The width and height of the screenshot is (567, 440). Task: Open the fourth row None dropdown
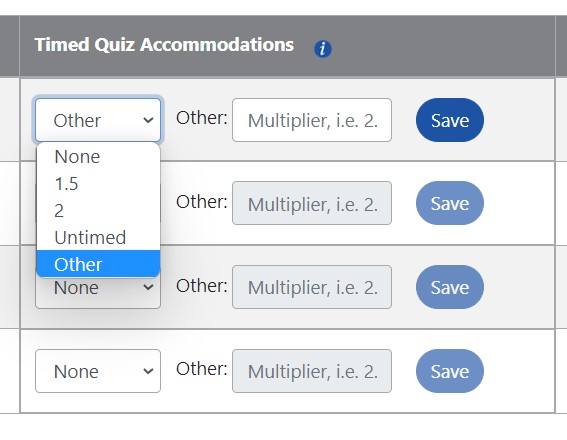[98, 371]
